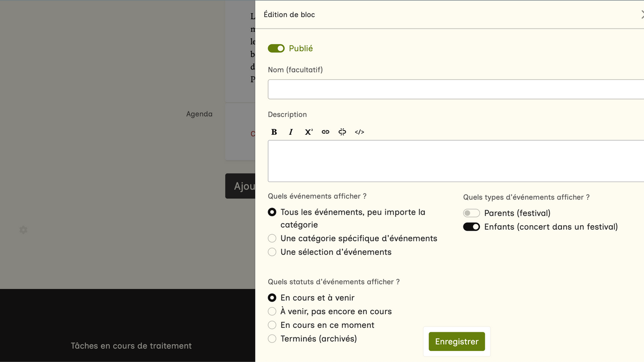Remove link with the unlink icon
The image size is (644, 362).
pyautogui.click(x=342, y=132)
